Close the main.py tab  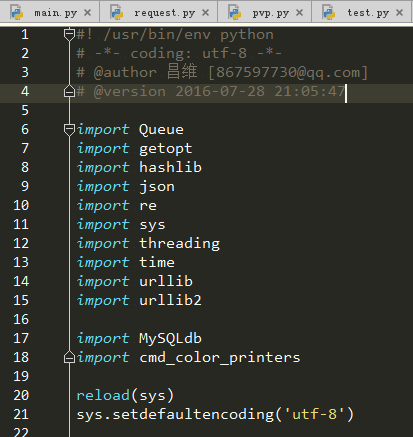click(87, 13)
